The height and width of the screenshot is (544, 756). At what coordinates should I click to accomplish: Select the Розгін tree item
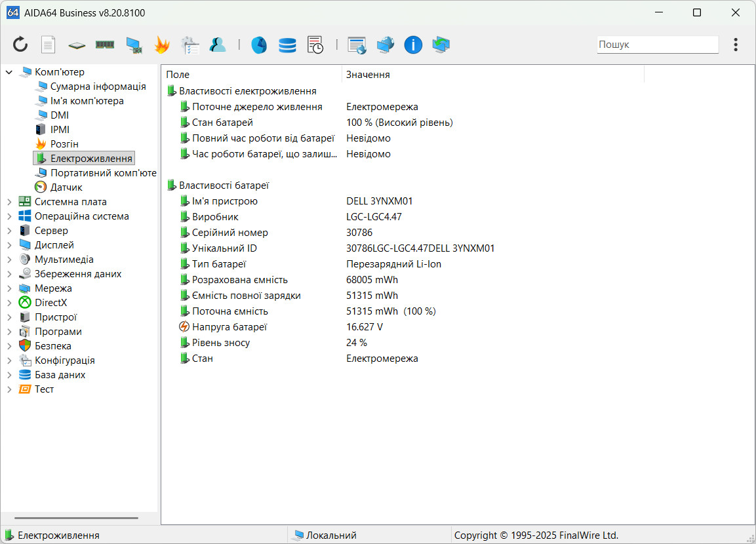pyautogui.click(x=64, y=144)
